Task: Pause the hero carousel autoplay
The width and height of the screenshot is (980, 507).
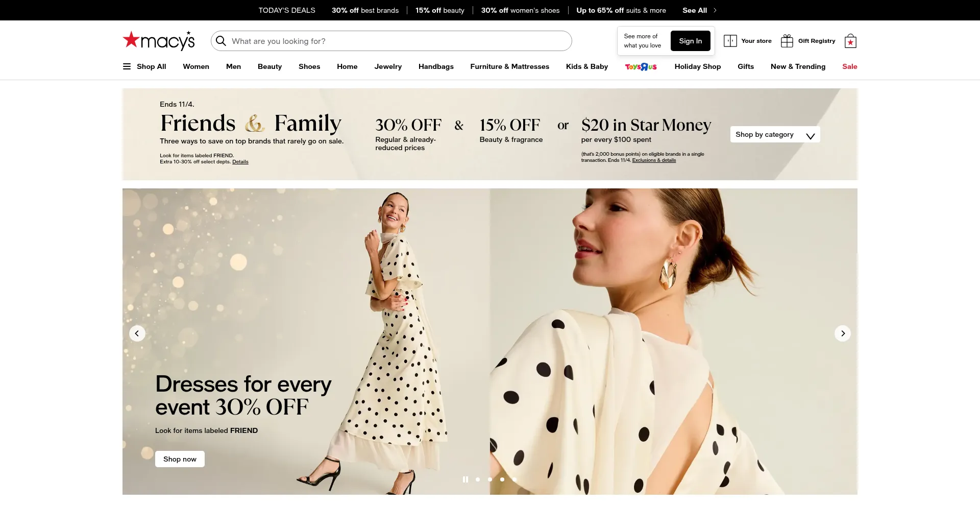Action: click(465, 479)
